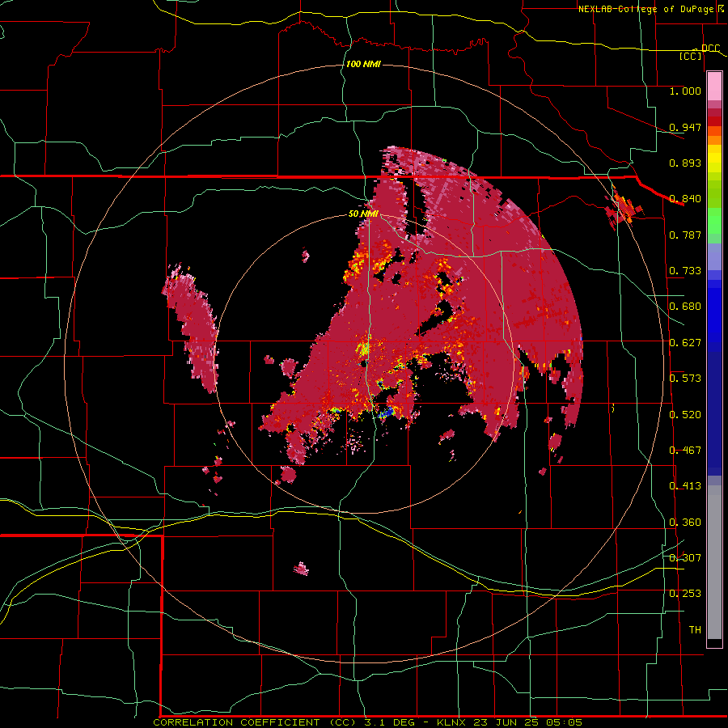The width and height of the screenshot is (728, 728).
Task: Click the CORRELATION COEFFICIENT caption at bottom
Action: tap(368, 722)
